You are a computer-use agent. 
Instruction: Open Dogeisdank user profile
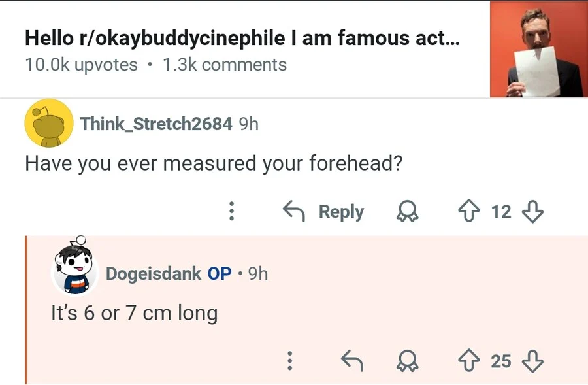(x=153, y=273)
